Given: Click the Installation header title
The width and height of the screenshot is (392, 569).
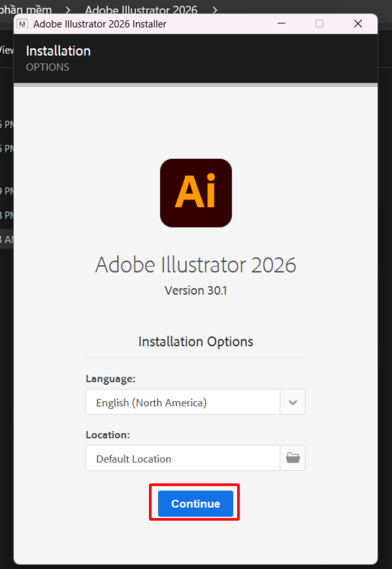Looking at the screenshot, I should pos(58,51).
